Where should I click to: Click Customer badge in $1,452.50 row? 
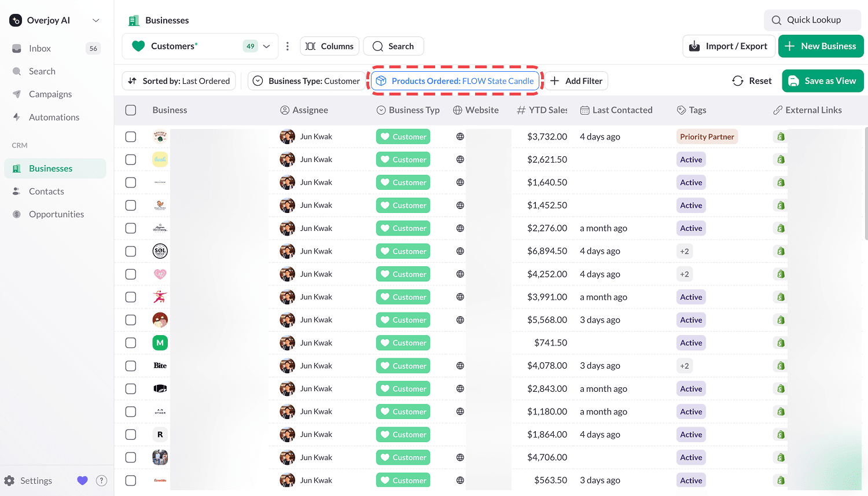click(x=403, y=205)
